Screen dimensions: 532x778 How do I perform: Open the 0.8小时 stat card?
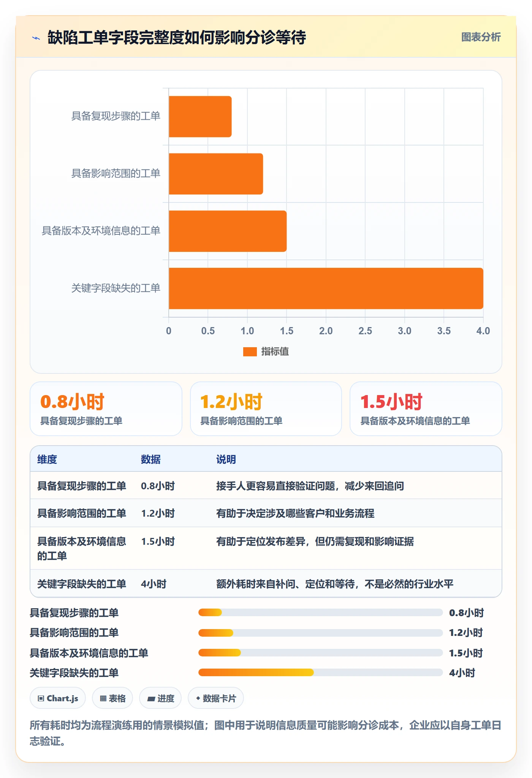pyautogui.click(x=106, y=409)
